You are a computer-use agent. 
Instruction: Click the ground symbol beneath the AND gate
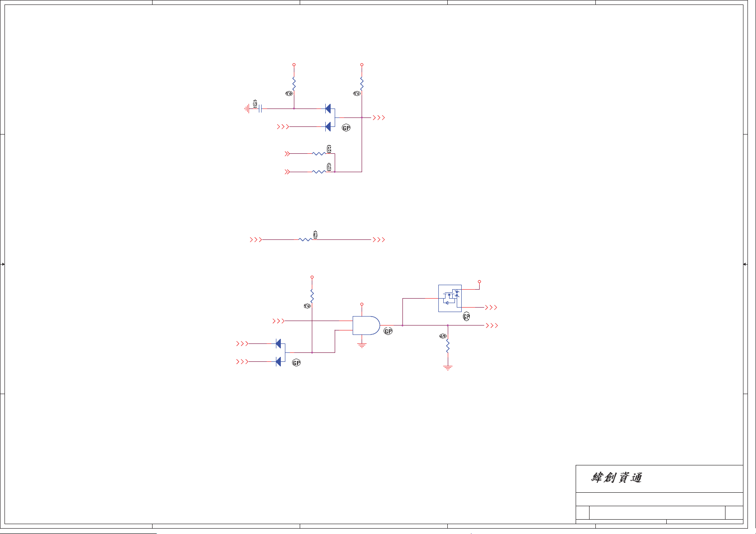[362, 345]
